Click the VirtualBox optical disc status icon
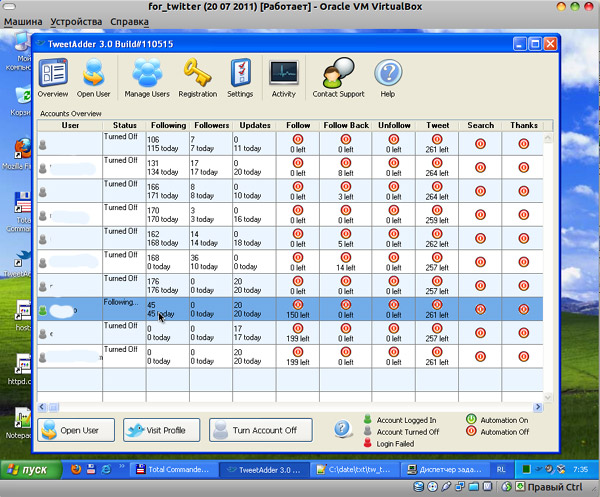The height and width of the screenshot is (497, 600). (x=432, y=487)
